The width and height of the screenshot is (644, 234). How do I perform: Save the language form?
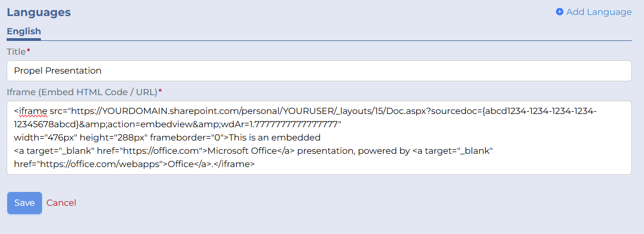(24, 203)
